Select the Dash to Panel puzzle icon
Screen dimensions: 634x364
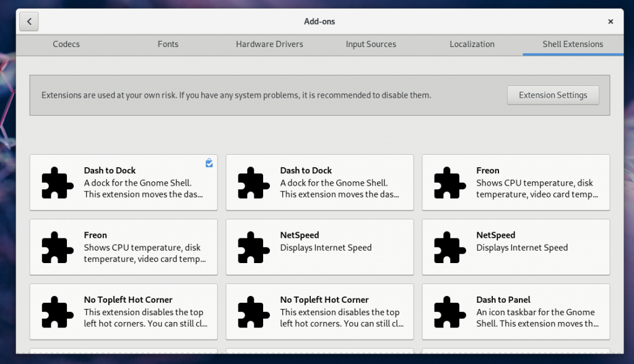click(x=449, y=312)
